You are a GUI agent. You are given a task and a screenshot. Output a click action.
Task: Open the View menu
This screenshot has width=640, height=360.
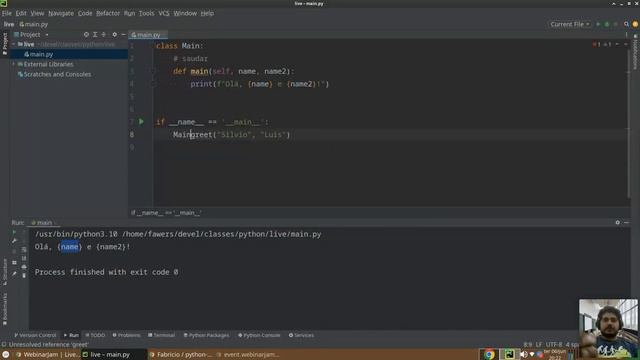point(37,13)
